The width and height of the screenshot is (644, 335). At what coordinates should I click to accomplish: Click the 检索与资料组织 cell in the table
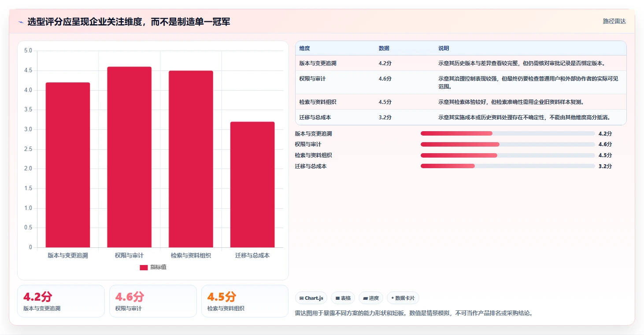[318, 102]
